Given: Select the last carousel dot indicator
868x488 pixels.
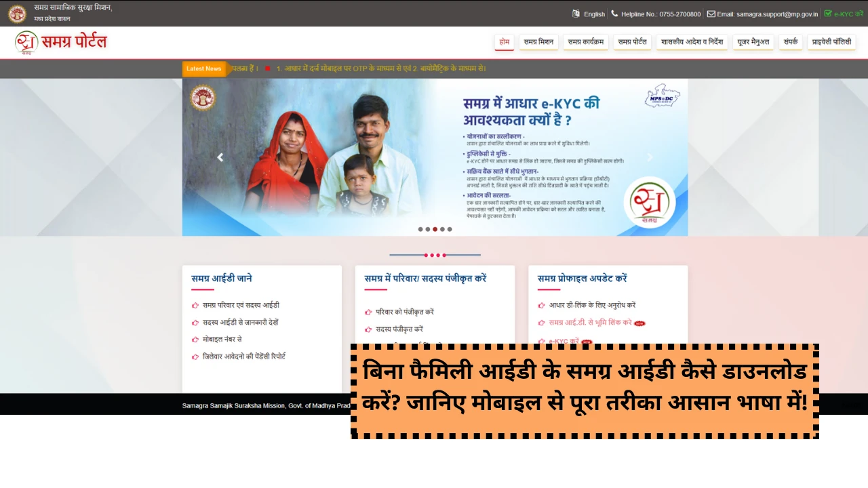Looking at the screenshot, I should pyautogui.click(x=450, y=229).
